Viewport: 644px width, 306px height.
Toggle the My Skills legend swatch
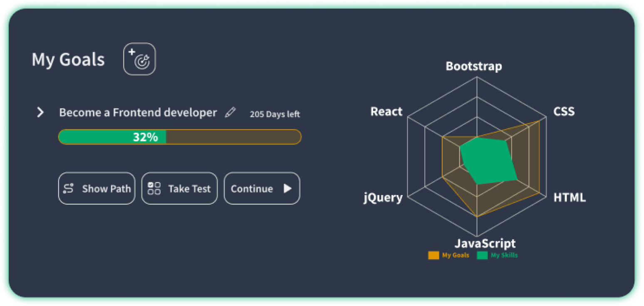[482, 255]
